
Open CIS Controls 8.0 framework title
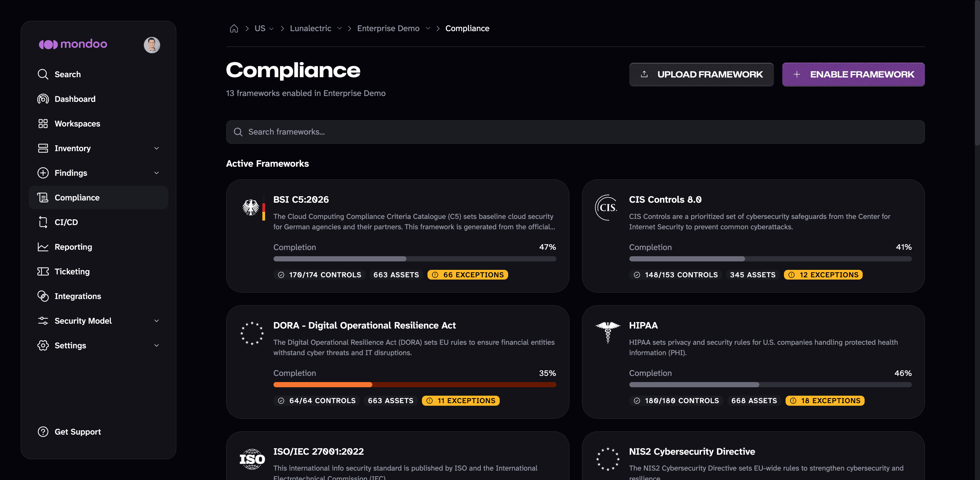tap(665, 199)
